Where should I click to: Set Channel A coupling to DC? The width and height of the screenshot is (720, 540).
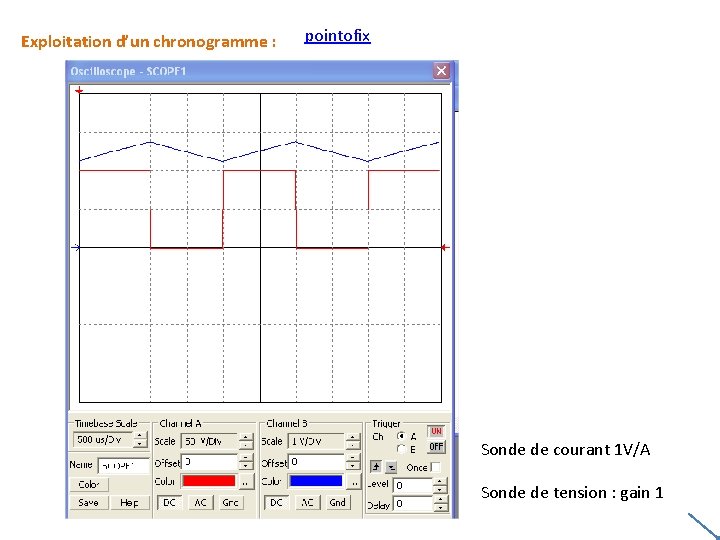click(169, 502)
